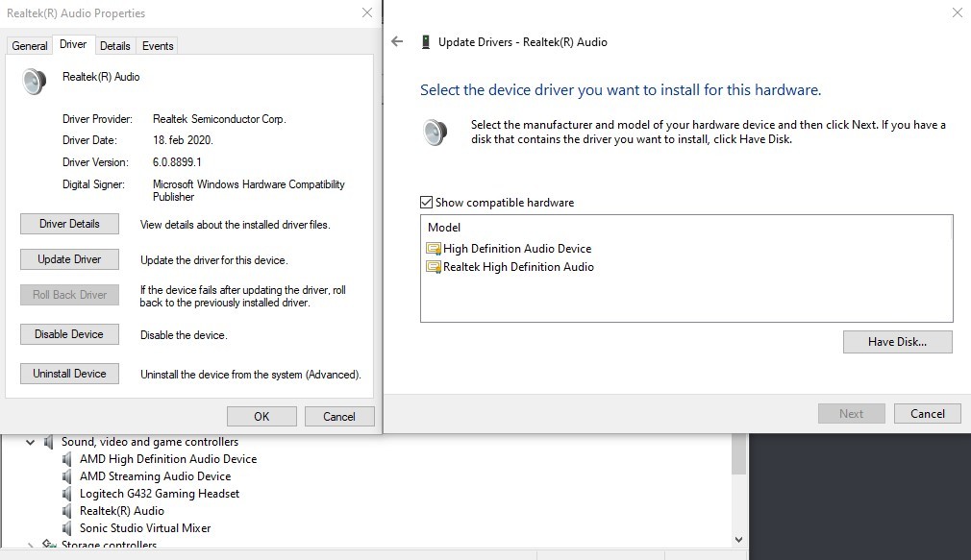Open the Details tab

point(115,46)
